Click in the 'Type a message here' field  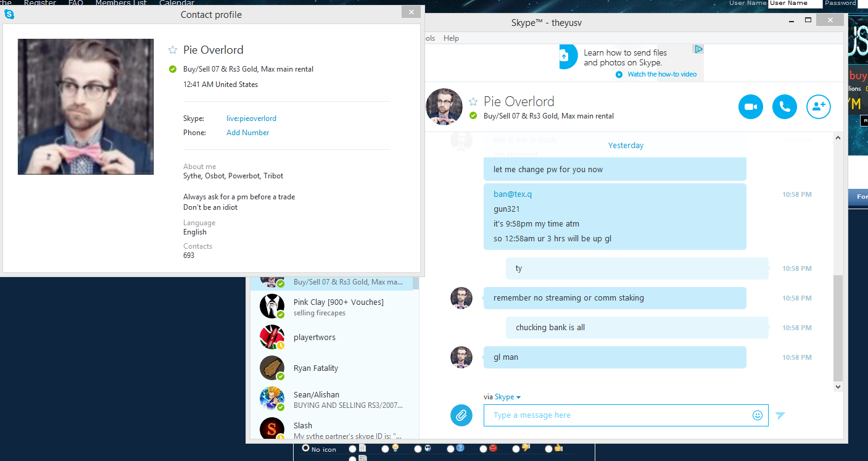(x=626, y=415)
